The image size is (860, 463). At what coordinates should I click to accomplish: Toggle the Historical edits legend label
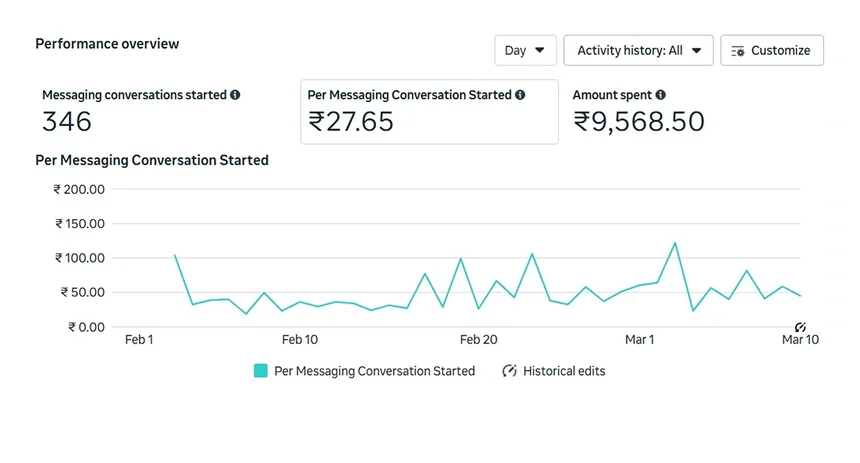564,371
